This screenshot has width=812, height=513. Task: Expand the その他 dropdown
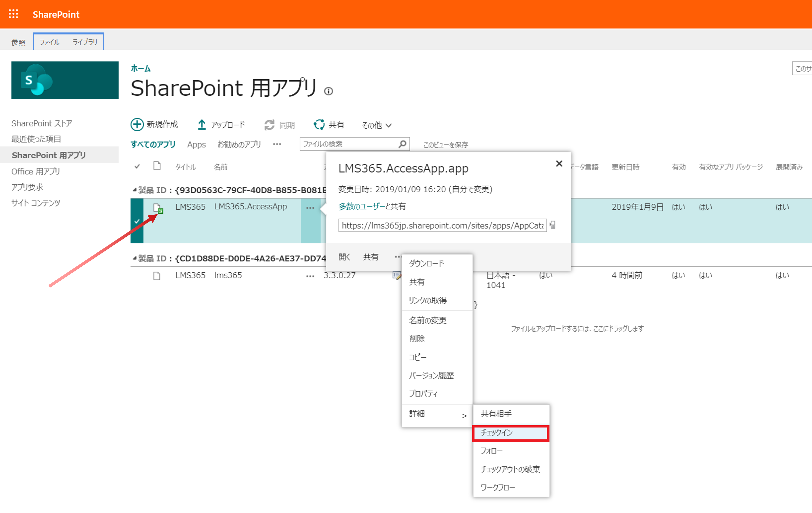[376, 125]
